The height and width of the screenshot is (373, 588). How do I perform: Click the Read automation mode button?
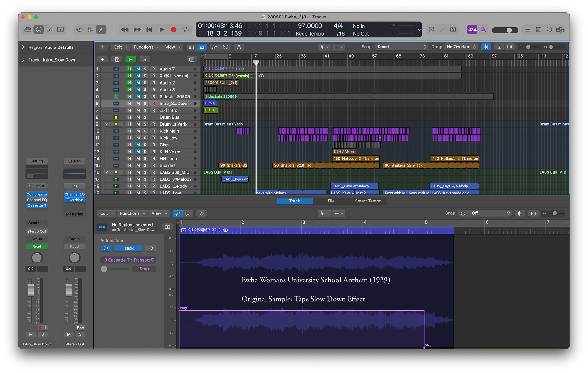[x=37, y=247]
